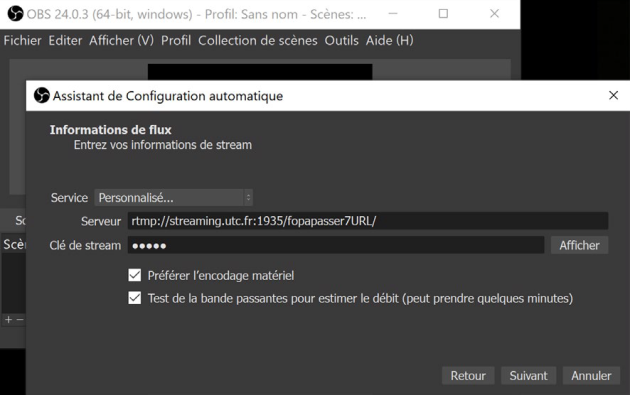630x395 pixels.
Task: Click the plus icon to add a scene
Action: click(x=8, y=319)
